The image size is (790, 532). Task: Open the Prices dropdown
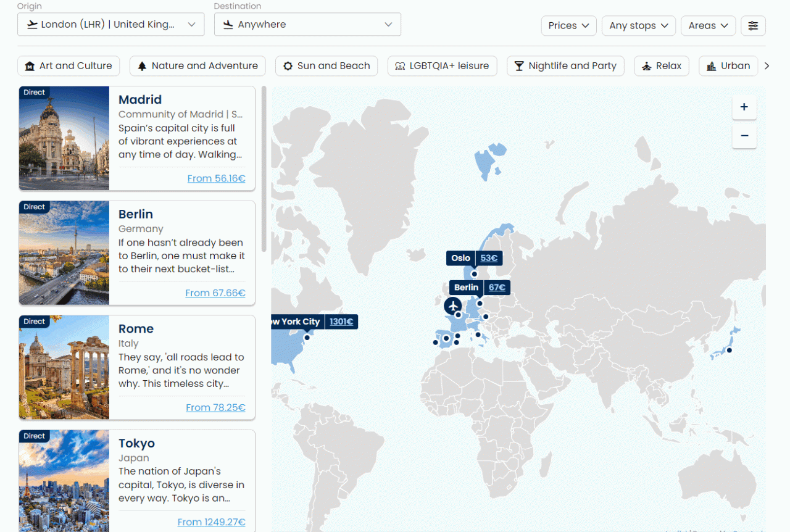(568, 25)
